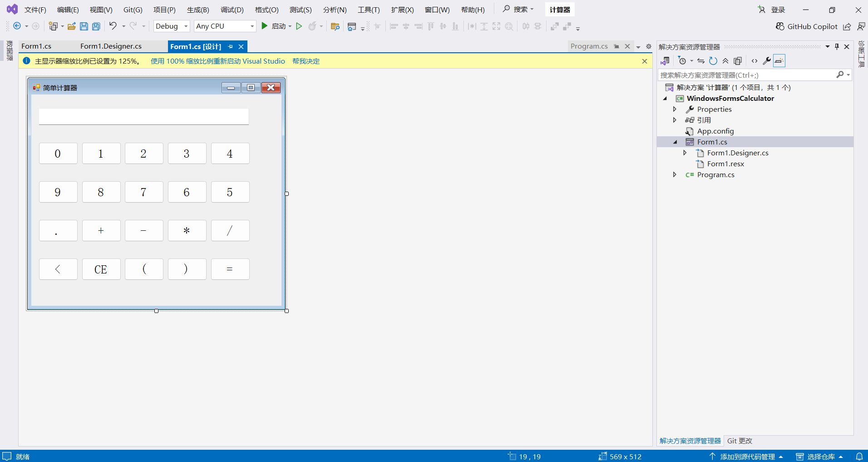Click the Save single-disk icon
The height and width of the screenshot is (462, 868).
(84, 26)
